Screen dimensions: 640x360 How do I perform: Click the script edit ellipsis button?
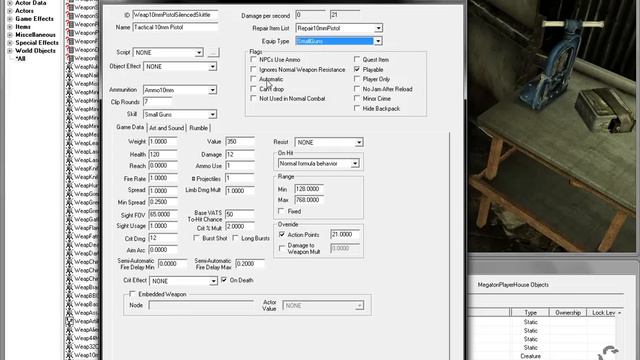(213, 53)
